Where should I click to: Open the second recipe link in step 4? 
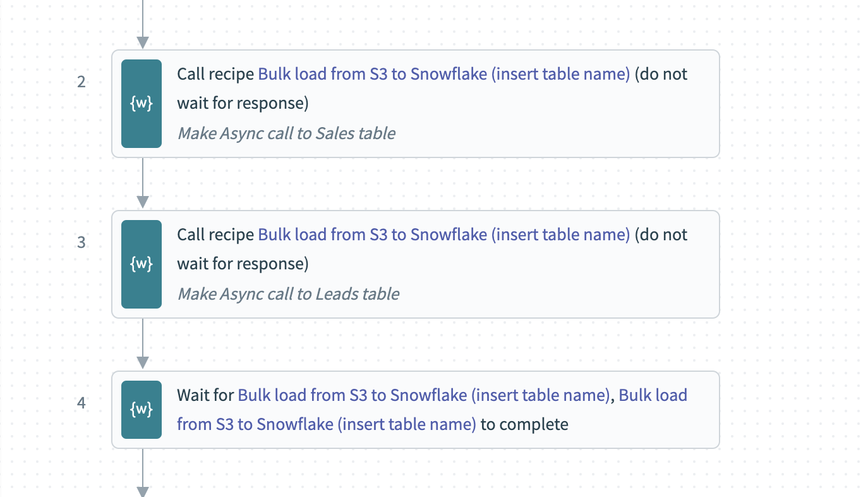tap(326, 424)
